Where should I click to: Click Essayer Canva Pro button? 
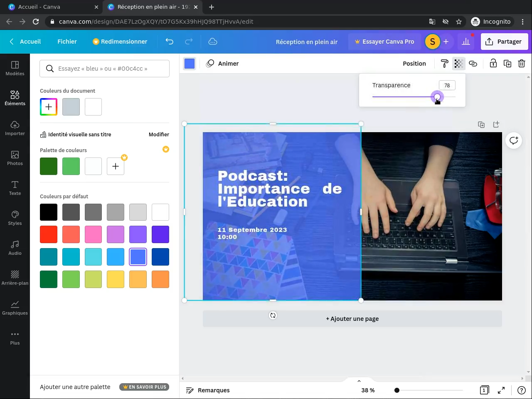coord(384,42)
